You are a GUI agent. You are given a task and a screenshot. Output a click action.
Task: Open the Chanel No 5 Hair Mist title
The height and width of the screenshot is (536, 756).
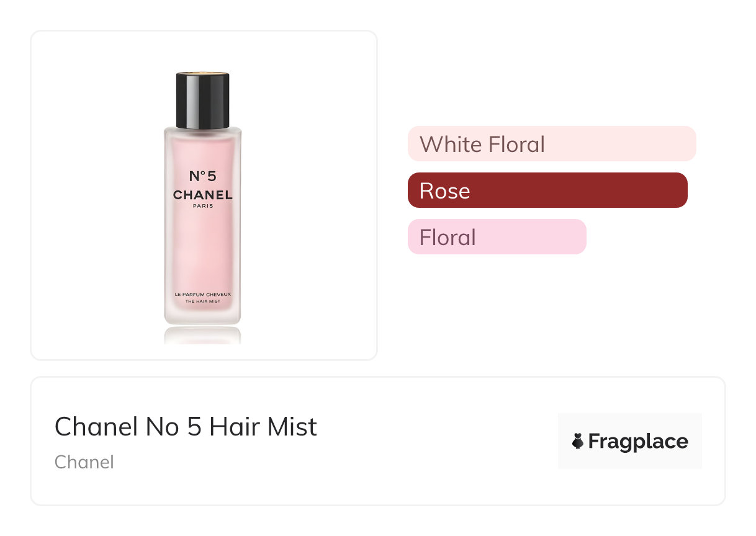pyautogui.click(x=186, y=427)
